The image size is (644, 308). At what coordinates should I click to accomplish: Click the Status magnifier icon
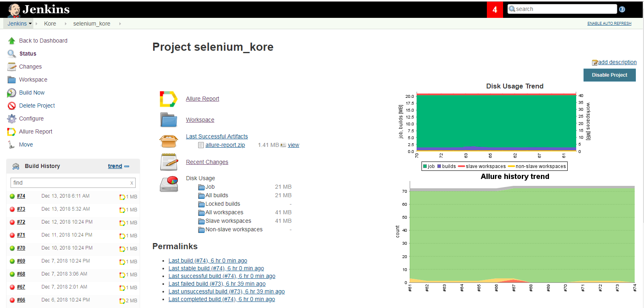click(12, 54)
